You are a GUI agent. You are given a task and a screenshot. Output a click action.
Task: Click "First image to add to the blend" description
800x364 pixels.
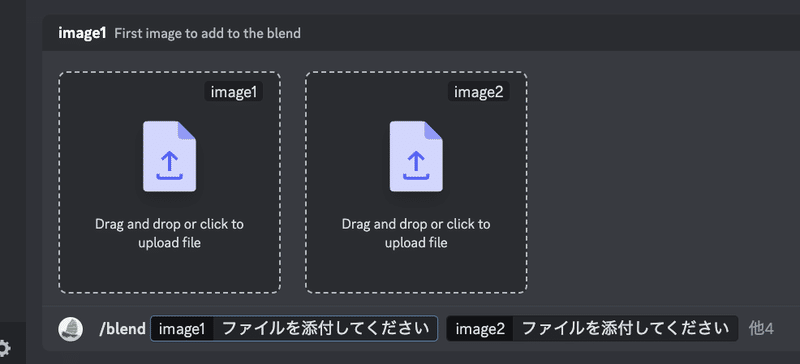pos(207,33)
